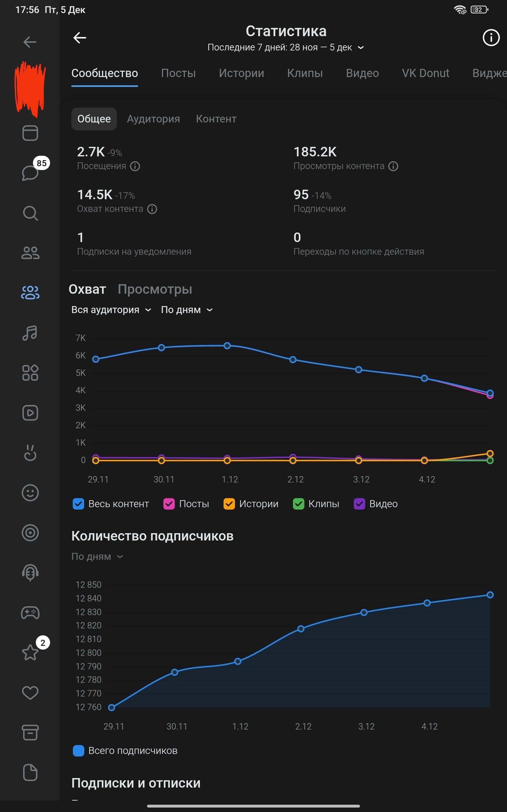
Task: Open the Music section in sidebar
Action: pyautogui.click(x=30, y=333)
